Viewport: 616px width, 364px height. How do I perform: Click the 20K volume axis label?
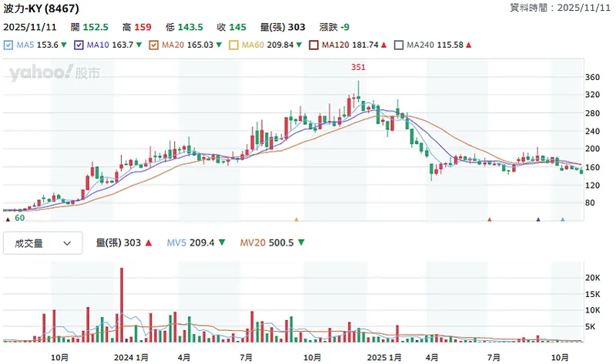click(592, 278)
